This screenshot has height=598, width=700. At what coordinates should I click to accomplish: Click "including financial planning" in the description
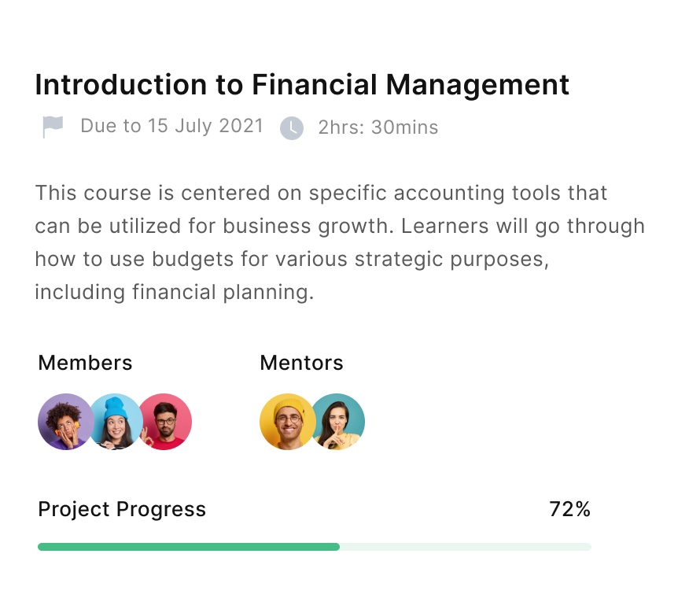[x=174, y=293]
